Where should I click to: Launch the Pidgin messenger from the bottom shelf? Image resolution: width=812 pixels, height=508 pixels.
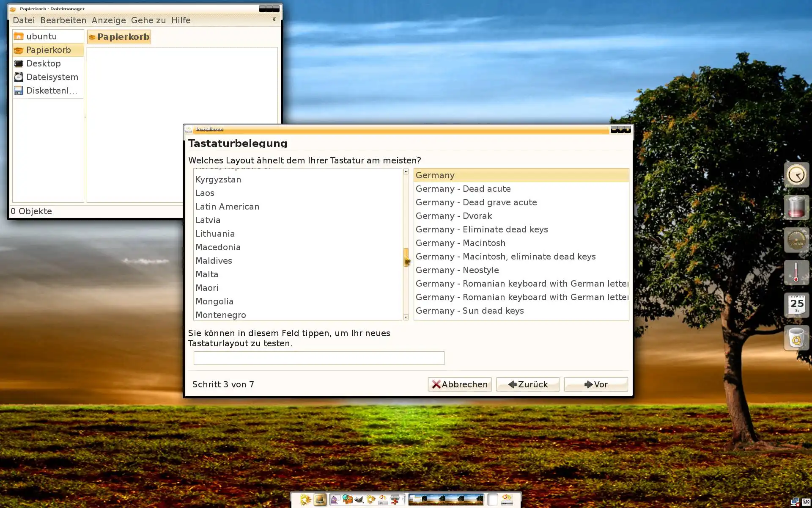(335, 500)
